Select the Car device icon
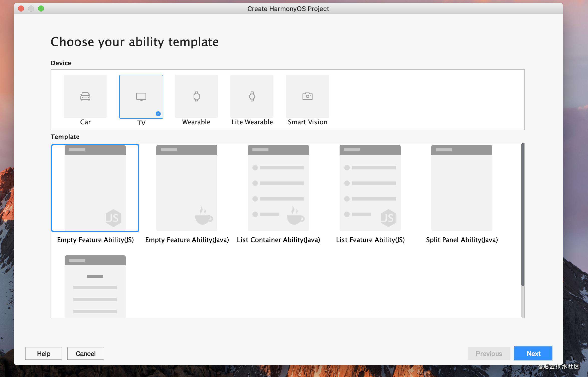The image size is (588, 377). [x=85, y=96]
